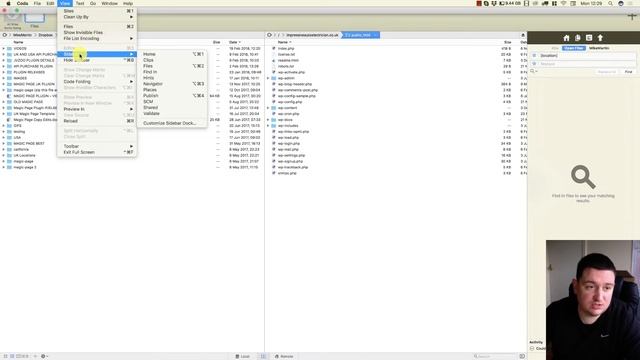640x360 pixels.
Task: Open the Code Folding submenu
Action: point(97,82)
